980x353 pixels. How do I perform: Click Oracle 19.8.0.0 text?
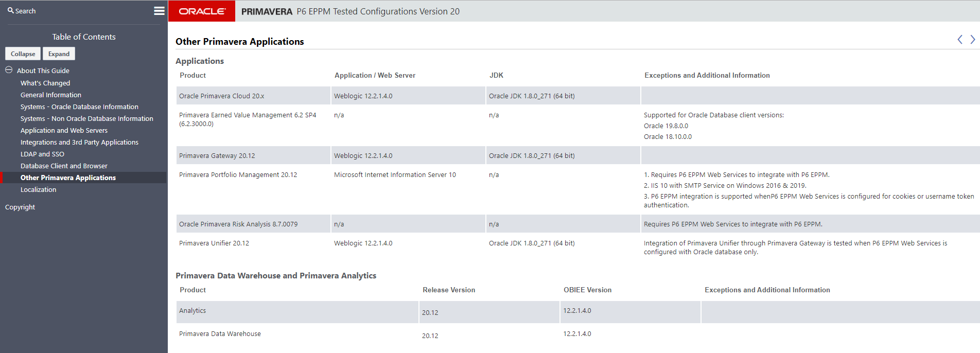[x=666, y=126]
